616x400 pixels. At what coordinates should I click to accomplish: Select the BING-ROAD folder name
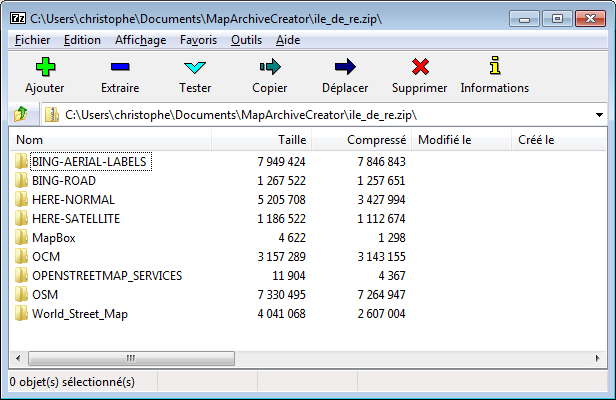coord(64,181)
